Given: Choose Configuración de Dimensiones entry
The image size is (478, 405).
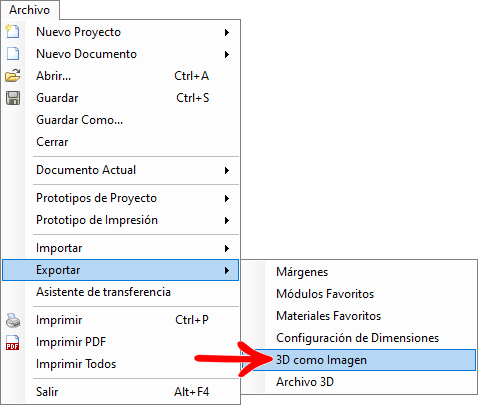Looking at the screenshot, I should (x=359, y=338).
